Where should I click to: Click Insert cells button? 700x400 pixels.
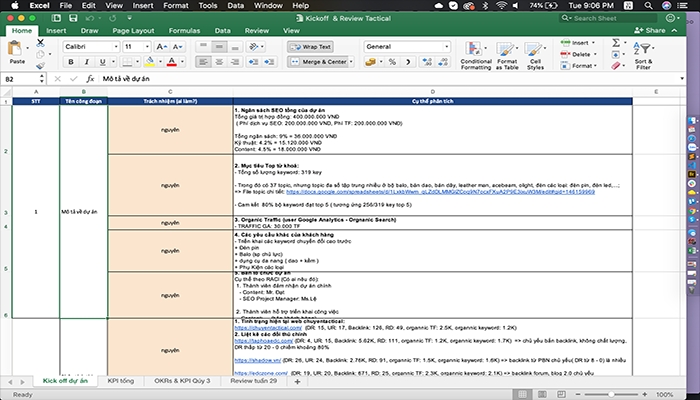[x=579, y=43]
